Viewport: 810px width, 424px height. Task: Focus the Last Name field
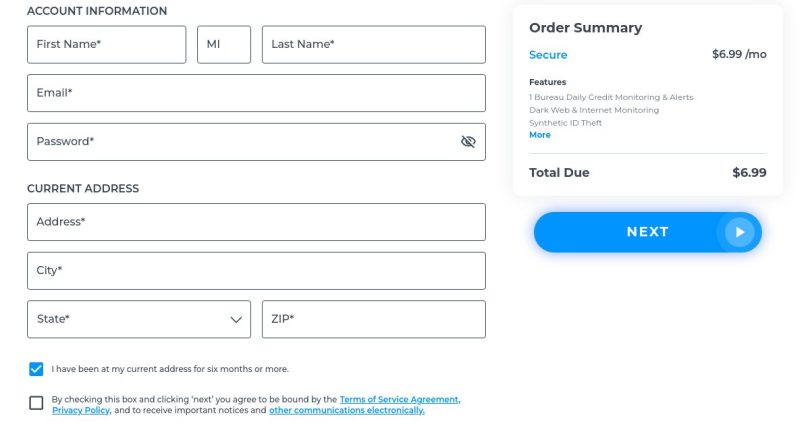[373, 45]
